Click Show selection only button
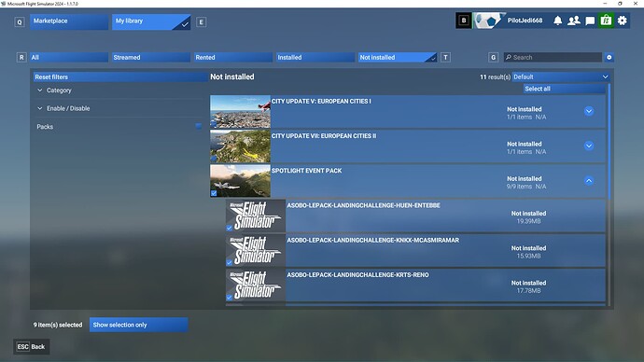The width and height of the screenshot is (644, 362). [139, 325]
